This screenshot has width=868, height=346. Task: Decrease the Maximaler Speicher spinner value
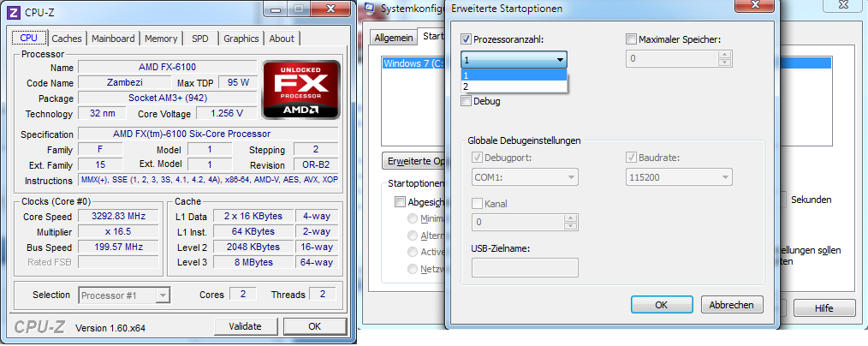pyautogui.click(x=725, y=62)
